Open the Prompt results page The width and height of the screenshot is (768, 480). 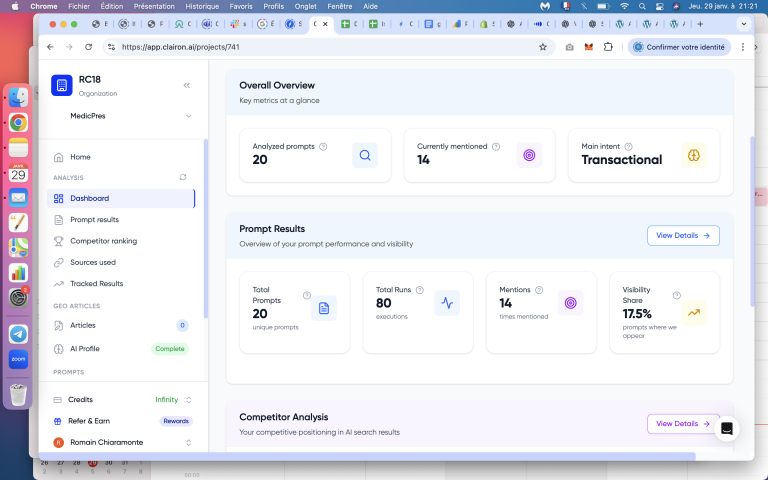click(x=94, y=219)
